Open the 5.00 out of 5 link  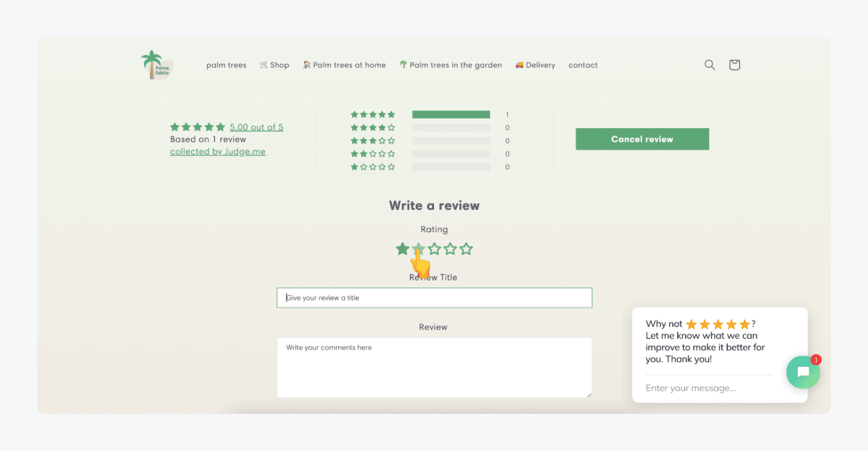(257, 127)
